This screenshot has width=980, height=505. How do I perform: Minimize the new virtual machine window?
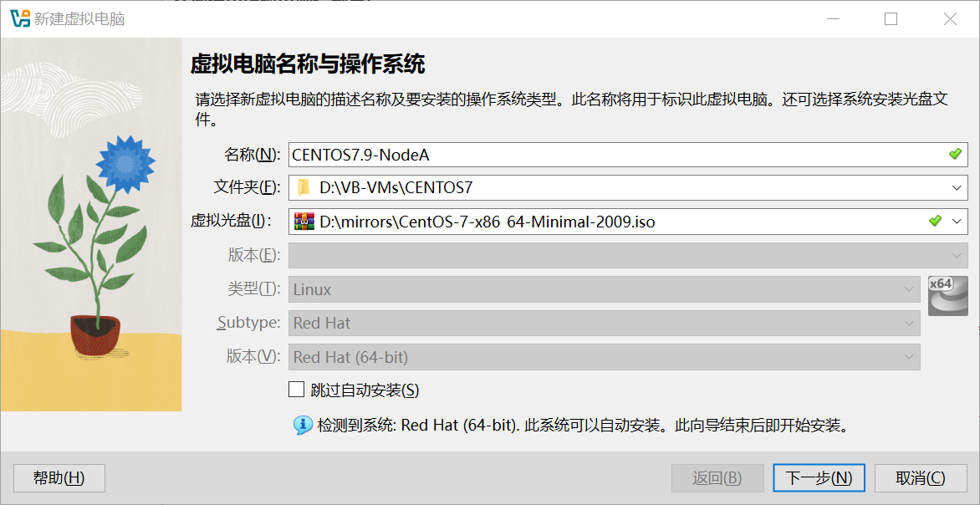click(831, 19)
